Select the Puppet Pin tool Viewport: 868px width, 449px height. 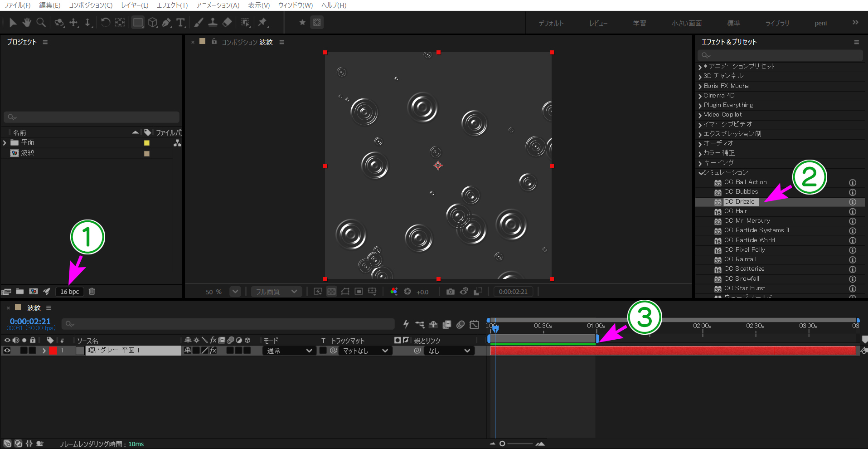[262, 22]
